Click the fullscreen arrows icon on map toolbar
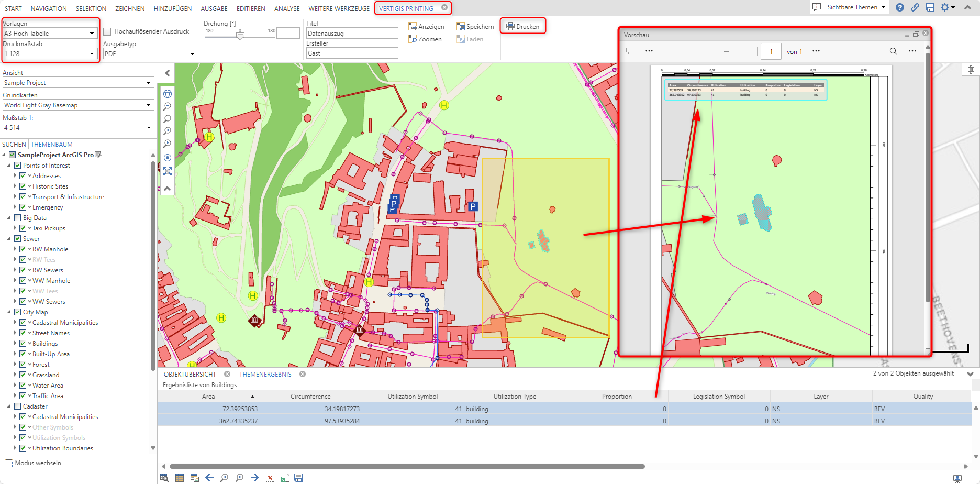980x484 pixels. [168, 171]
